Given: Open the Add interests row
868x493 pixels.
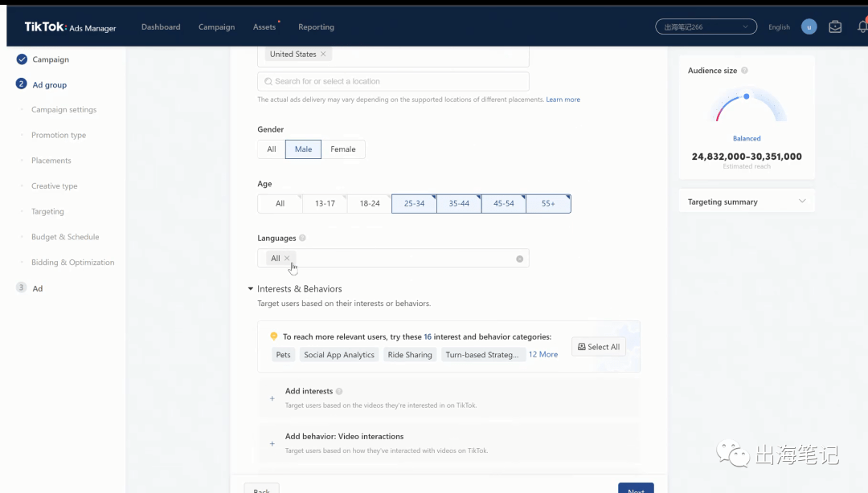Looking at the screenshot, I should [448, 397].
